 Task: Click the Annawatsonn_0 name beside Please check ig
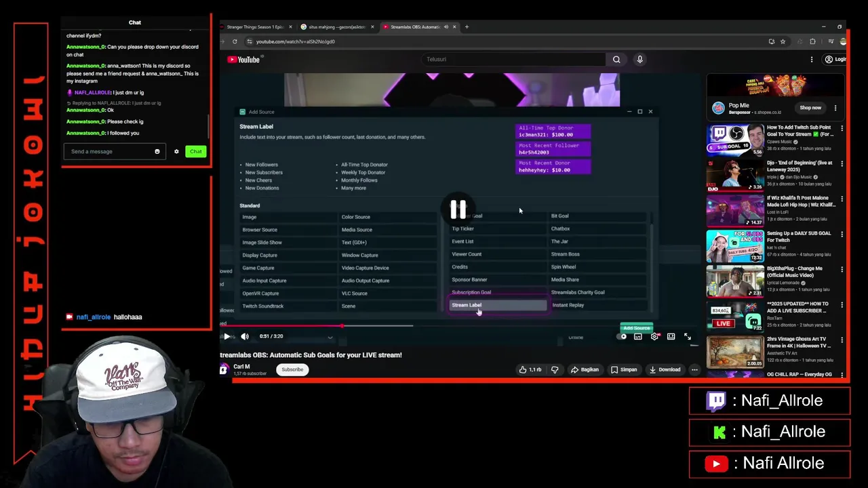(x=85, y=121)
